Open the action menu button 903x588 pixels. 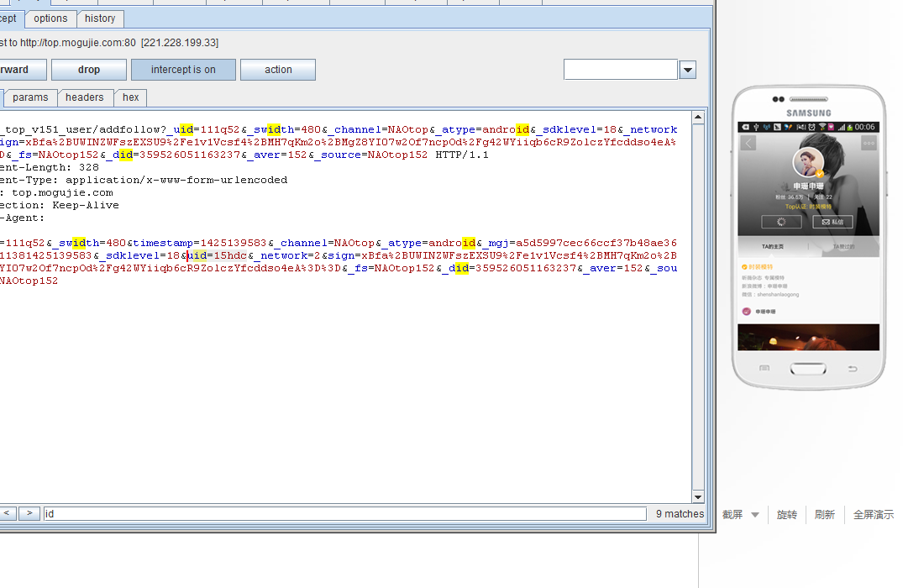click(x=278, y=70)
